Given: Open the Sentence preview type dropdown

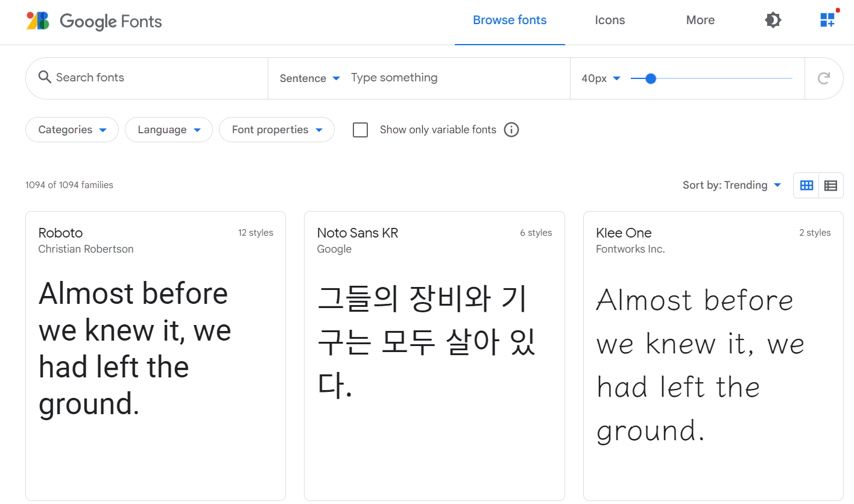Looking at the screenshot, I should coord(310,78).
